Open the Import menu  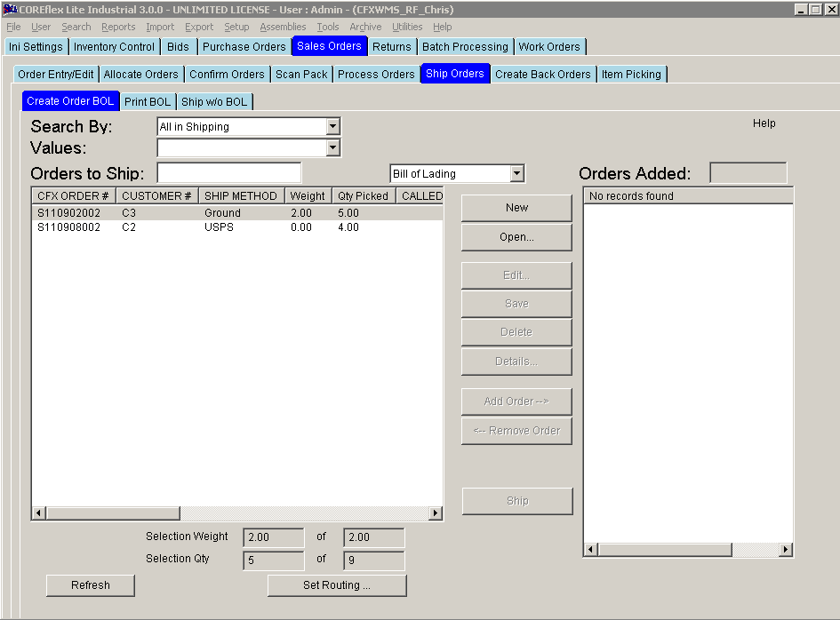click(160, 27)
